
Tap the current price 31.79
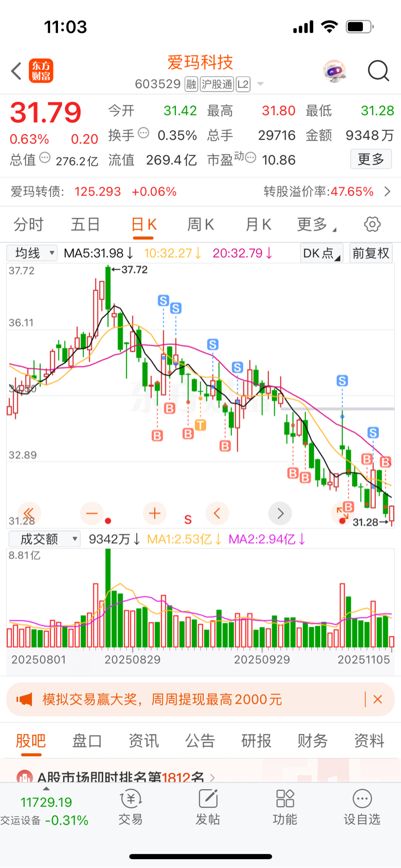(46, 113)
